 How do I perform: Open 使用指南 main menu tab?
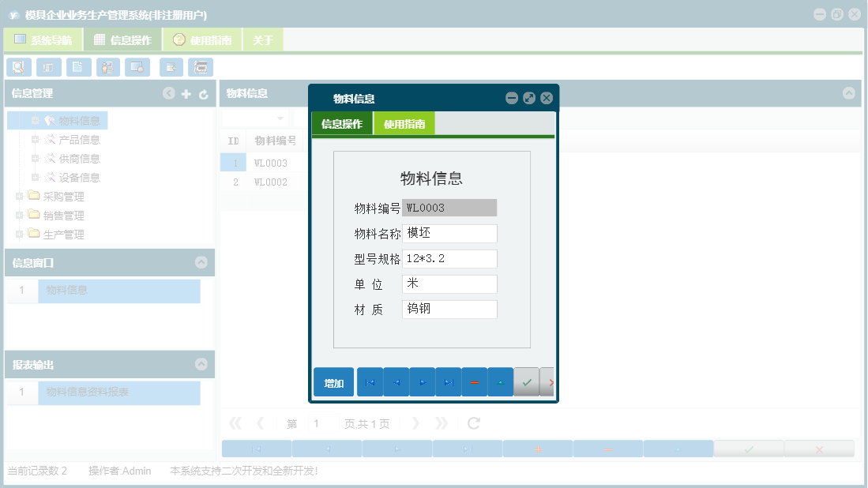203,39
